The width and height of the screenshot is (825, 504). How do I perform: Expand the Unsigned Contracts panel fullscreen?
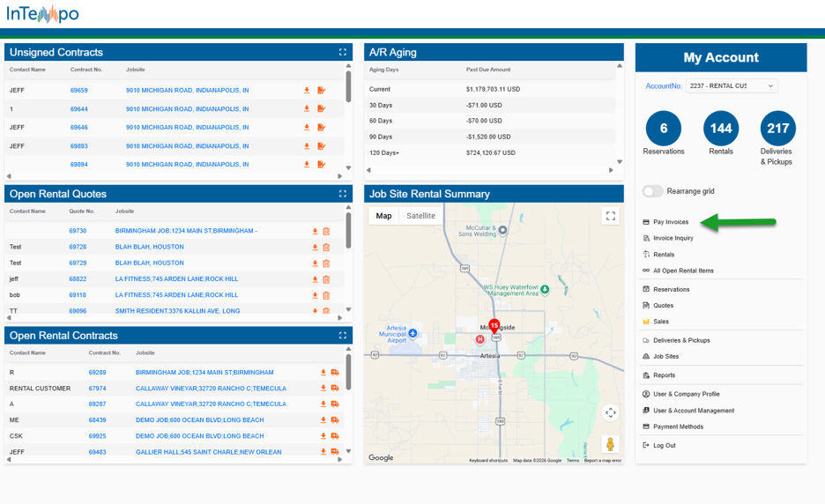343,52
